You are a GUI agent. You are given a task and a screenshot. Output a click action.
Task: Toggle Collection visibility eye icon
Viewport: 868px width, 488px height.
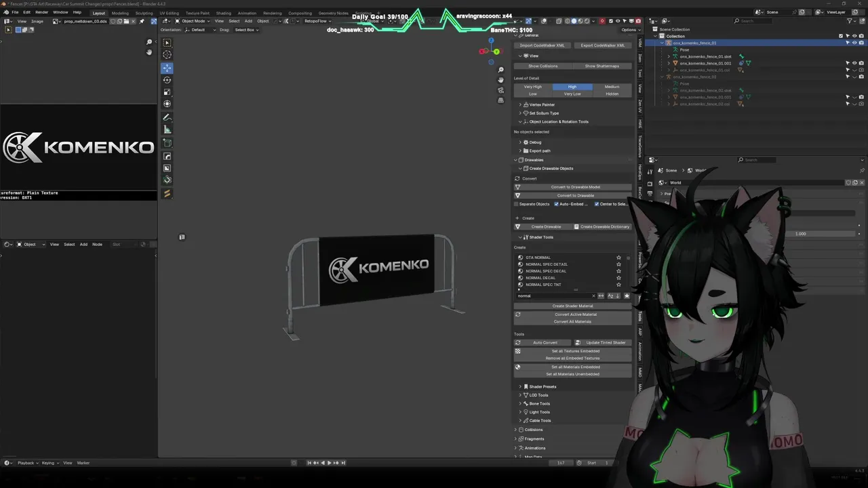pos(854,36)
